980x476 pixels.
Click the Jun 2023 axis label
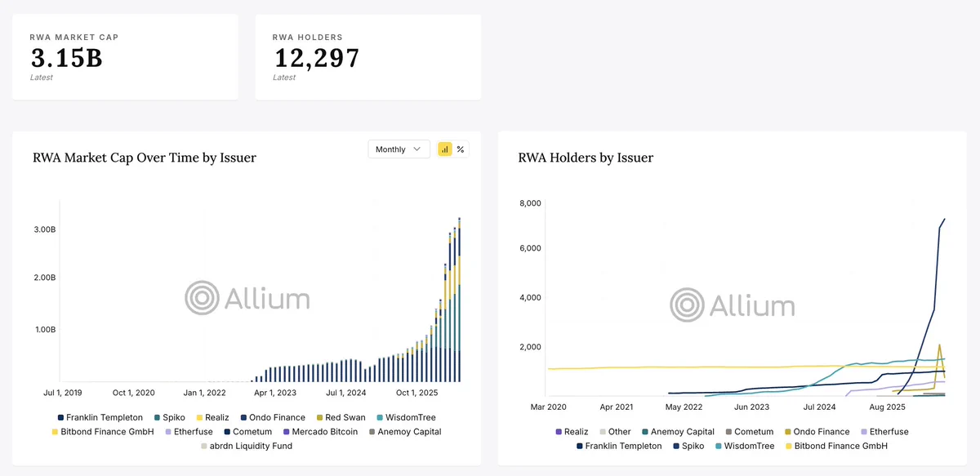pos(751,407)
